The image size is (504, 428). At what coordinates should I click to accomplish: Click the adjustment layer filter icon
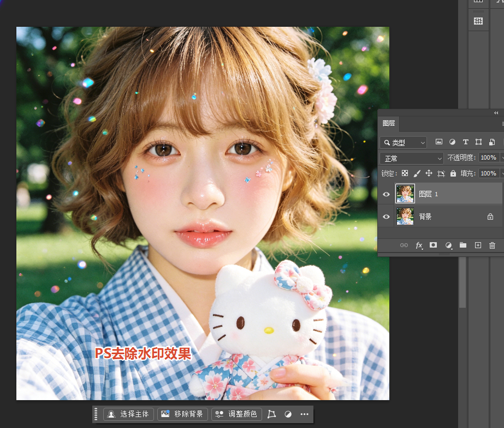pyautogui.click(x=452, y=142)
